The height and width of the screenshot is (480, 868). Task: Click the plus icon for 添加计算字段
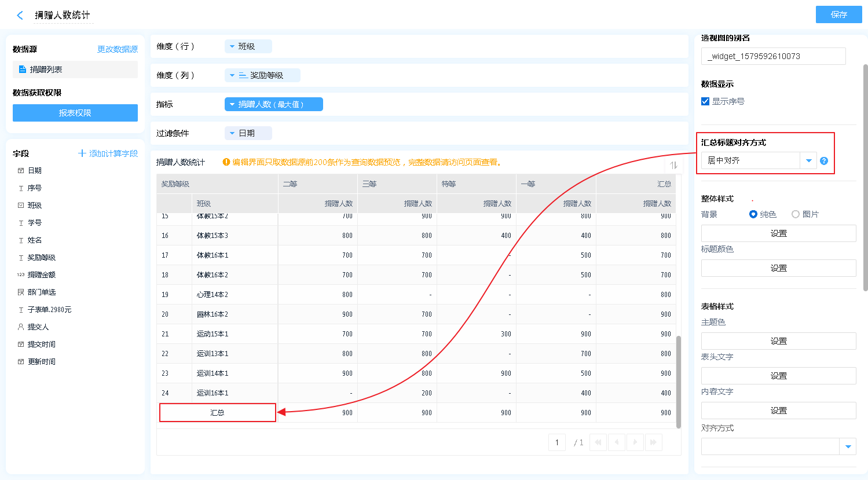82,153
